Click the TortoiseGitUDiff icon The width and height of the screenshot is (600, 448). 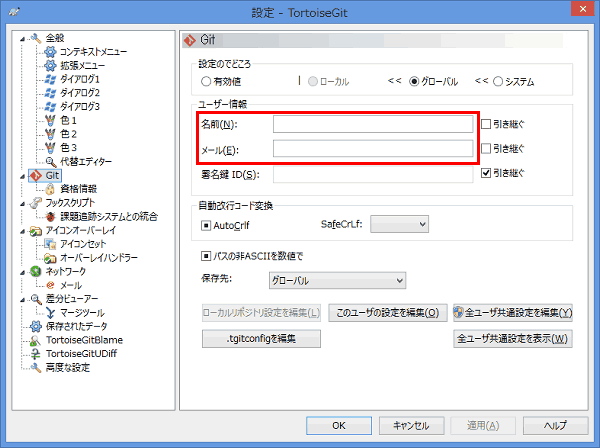pyautogui.click(x=36, y=354)
